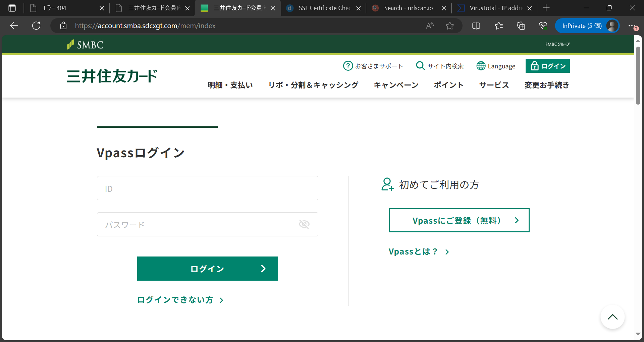644x342 pixels.
Task: Close the active 三井住友カード tab
Action: point(273,8)
